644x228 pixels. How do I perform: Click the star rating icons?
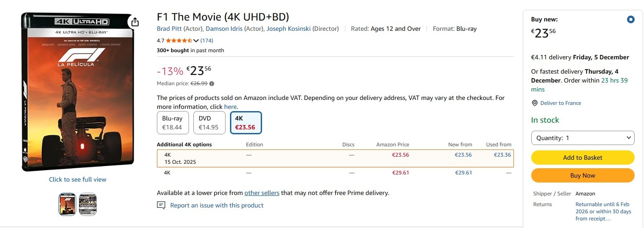pyautogui.click(x=179, y=41)
